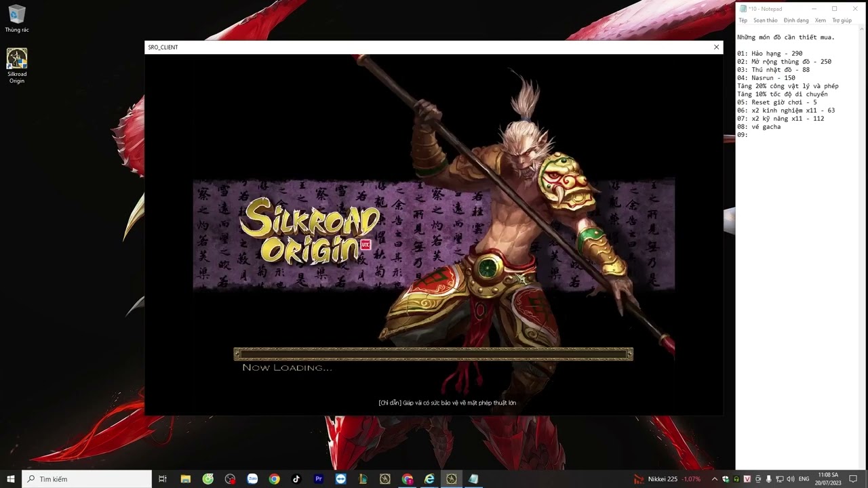Launch Google Chrome from the taskbar
868x488 pixels.
pos(274,479)
